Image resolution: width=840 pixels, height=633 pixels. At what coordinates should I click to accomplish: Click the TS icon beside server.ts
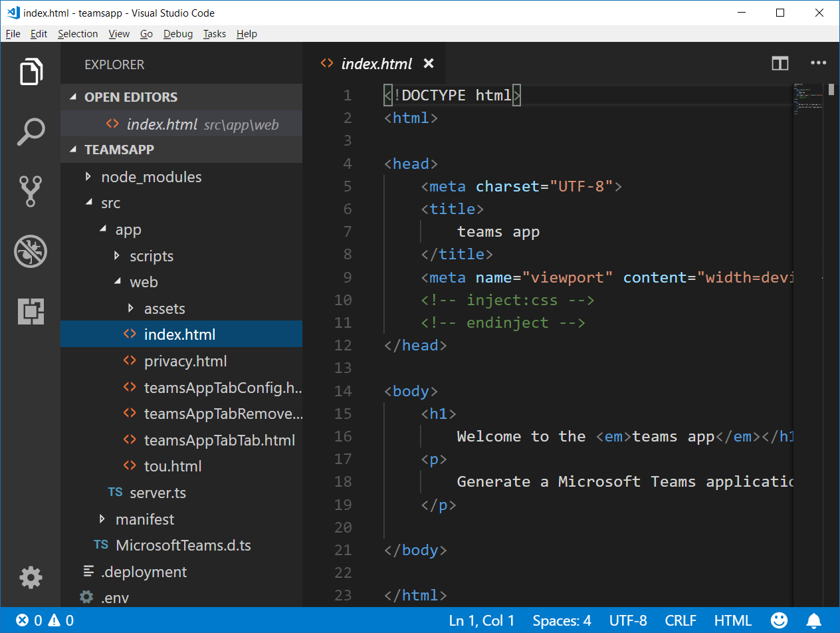click(x=116, y=493)
